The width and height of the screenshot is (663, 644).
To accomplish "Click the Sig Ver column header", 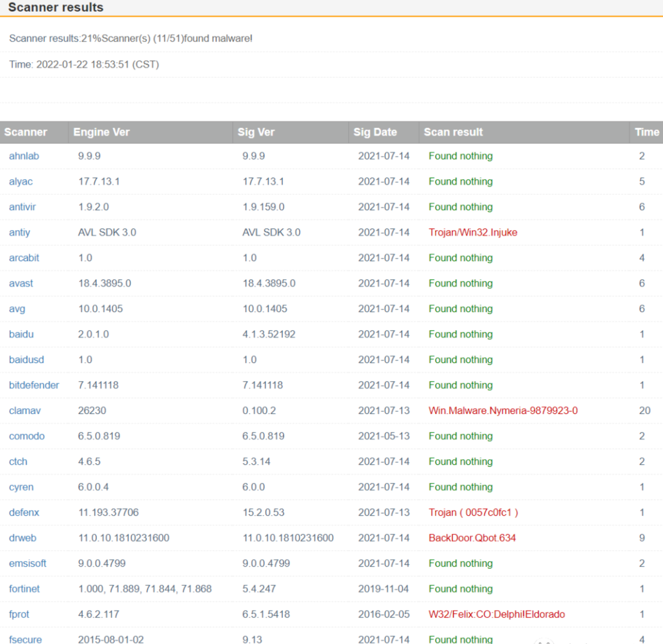I will coord(256,132).
